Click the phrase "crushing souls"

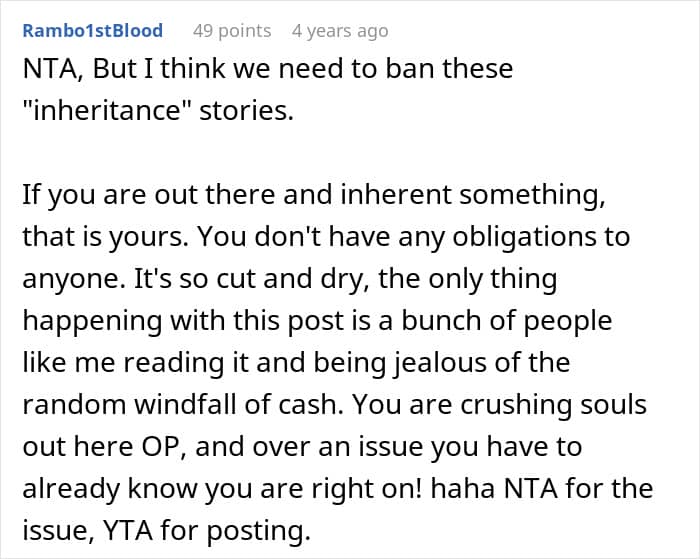click(581, 405)
